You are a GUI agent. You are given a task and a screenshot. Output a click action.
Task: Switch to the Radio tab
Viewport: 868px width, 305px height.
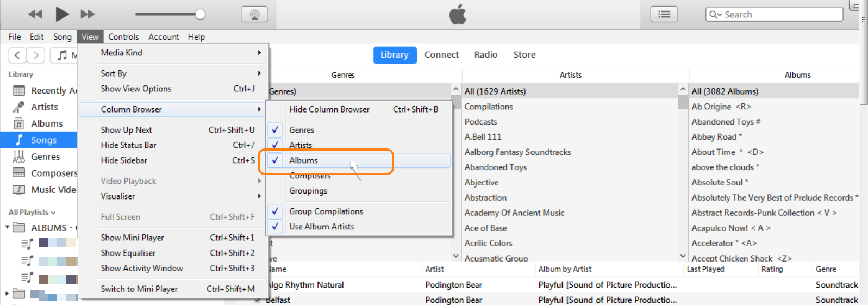click(486, 55)
